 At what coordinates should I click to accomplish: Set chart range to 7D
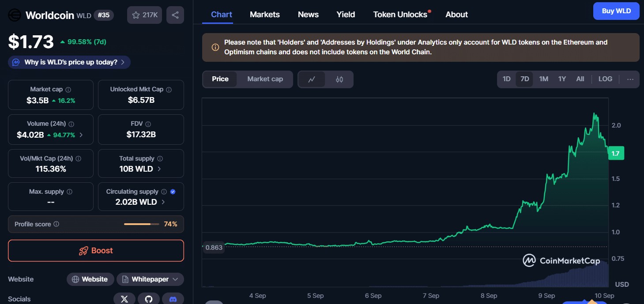525,79
